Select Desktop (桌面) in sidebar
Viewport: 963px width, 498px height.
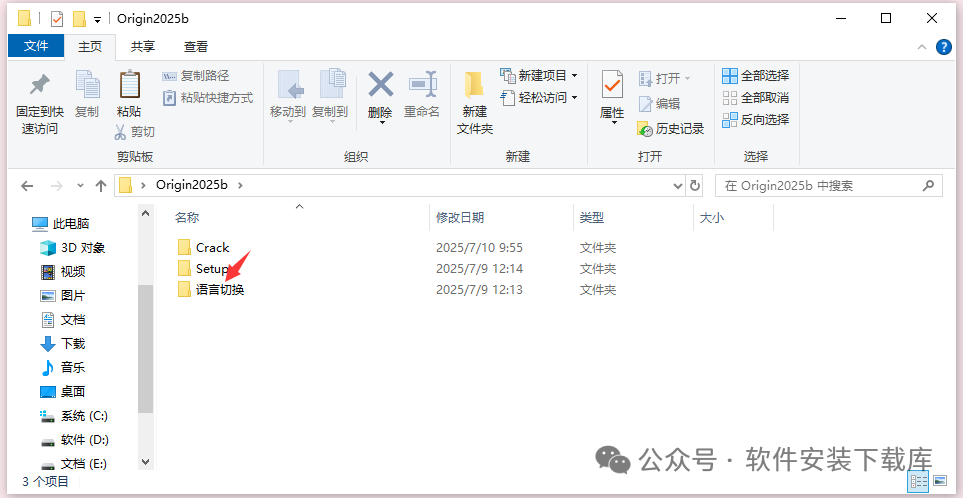tap(63, 391)
